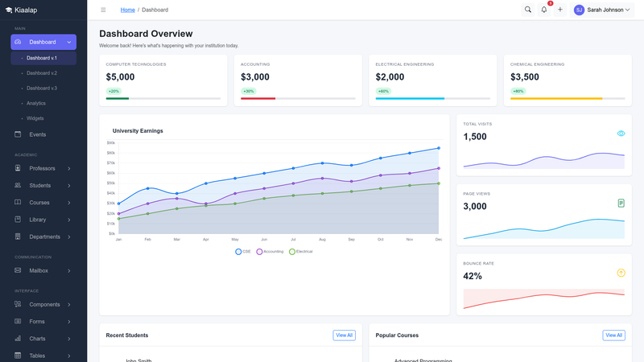The image size is (644, 362).
Task: Click the plus add icon in header
Action: (x=559, y=10)
